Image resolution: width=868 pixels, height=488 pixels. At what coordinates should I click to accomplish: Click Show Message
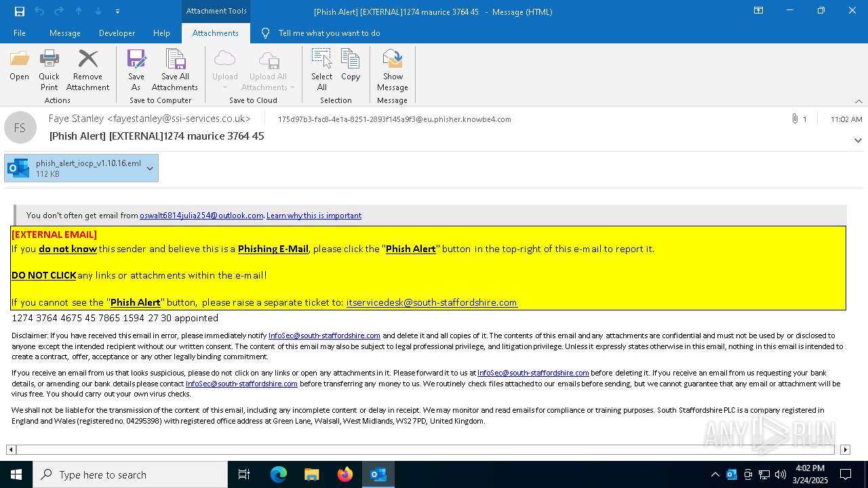tap(393, 70)
